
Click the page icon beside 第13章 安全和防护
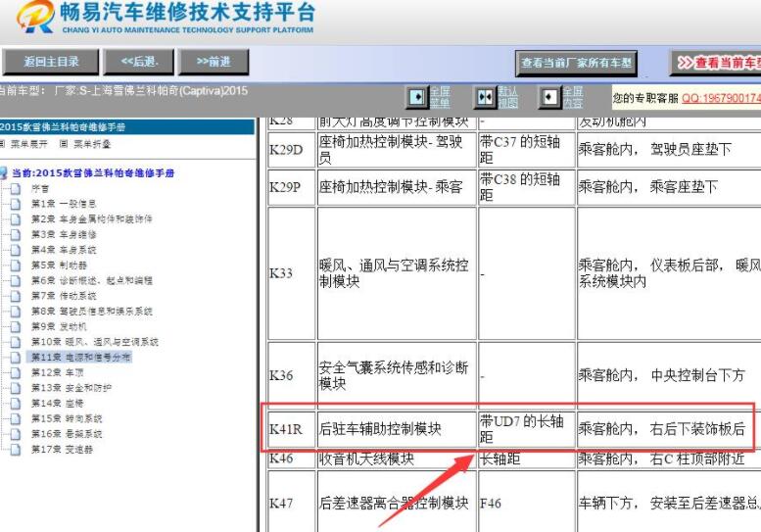(x=16, y=388)
